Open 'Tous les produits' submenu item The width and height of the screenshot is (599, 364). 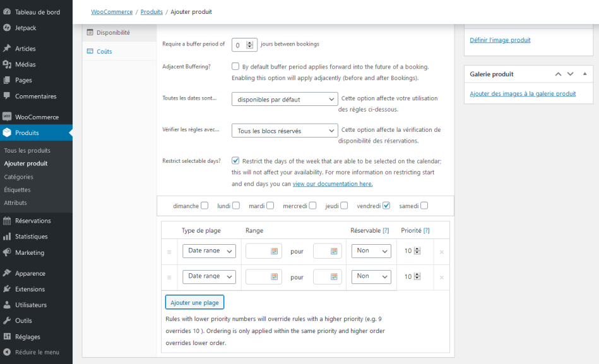tap(27, 151)
